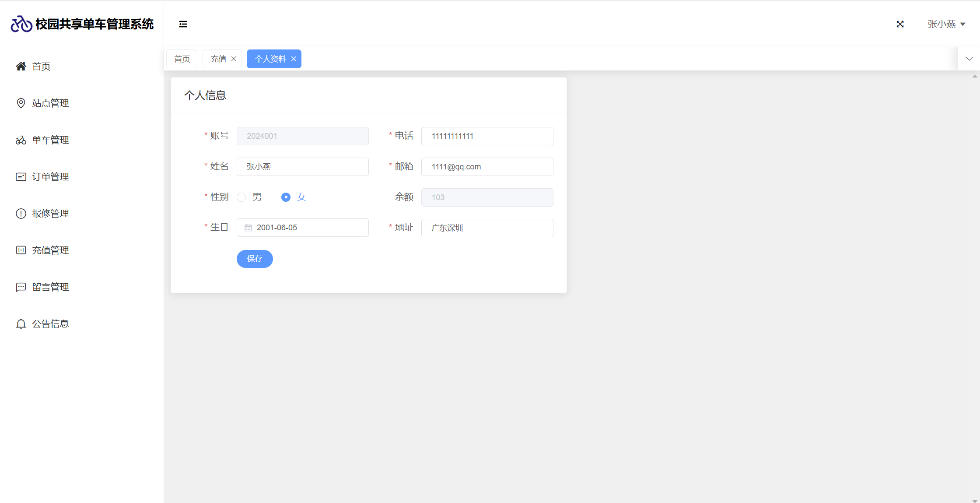
Task: Close the 个人资料 tab
Action: point(294,59)
